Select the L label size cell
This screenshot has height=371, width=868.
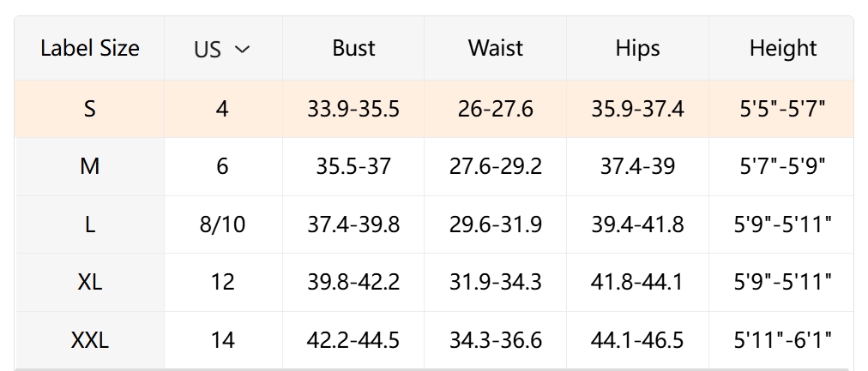pyautogui.click(x=89, y=224)
